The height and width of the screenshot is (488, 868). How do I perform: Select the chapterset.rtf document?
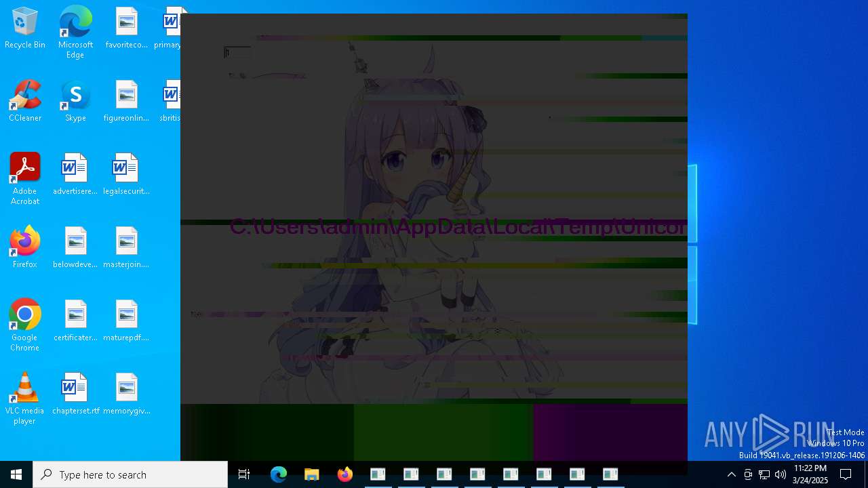(75, 394)
